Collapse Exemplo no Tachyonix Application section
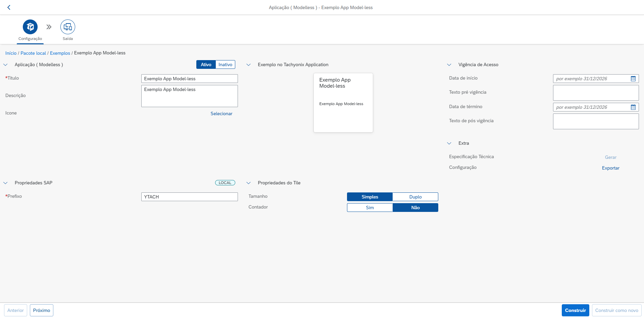Screen dimensions: 644x317 249,65
